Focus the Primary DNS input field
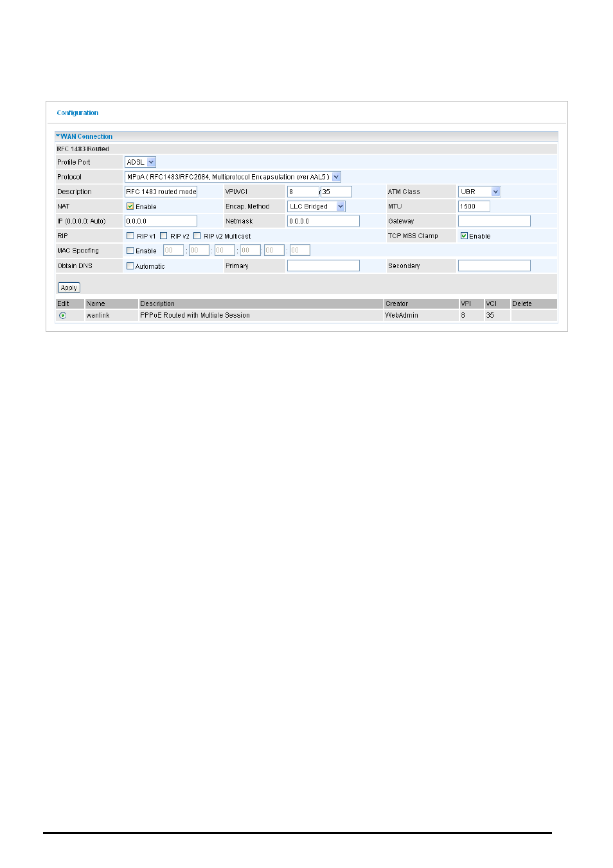 (x=323, y=266)
